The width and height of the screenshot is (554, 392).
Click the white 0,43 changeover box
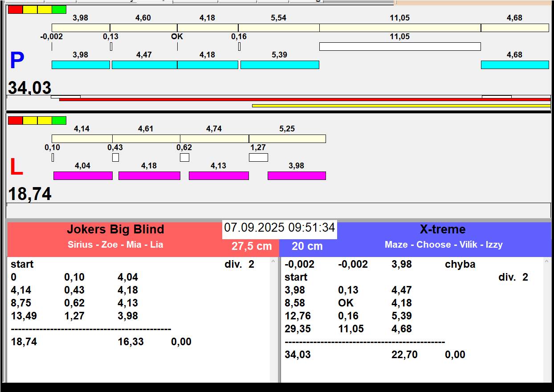tap(115, 157)
